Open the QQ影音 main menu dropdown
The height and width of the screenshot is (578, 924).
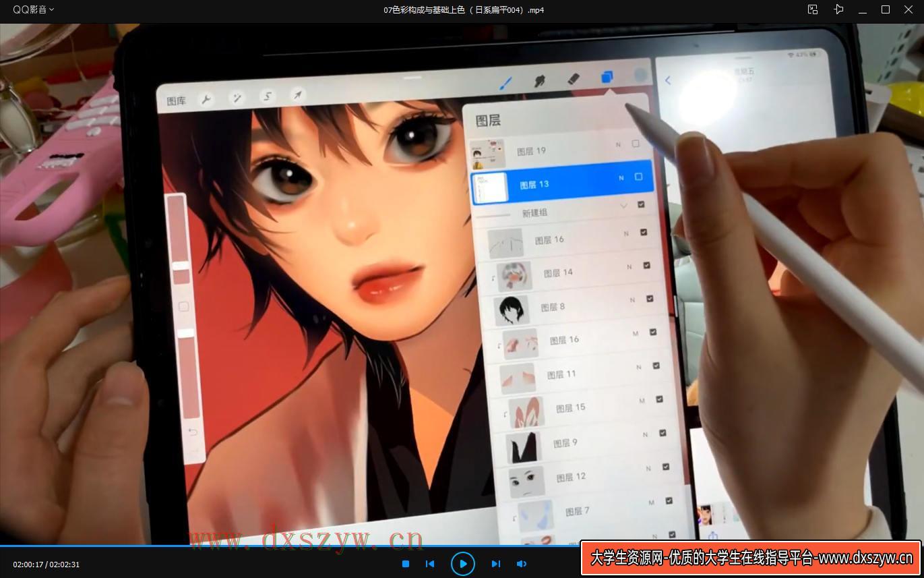click(34, 9)
